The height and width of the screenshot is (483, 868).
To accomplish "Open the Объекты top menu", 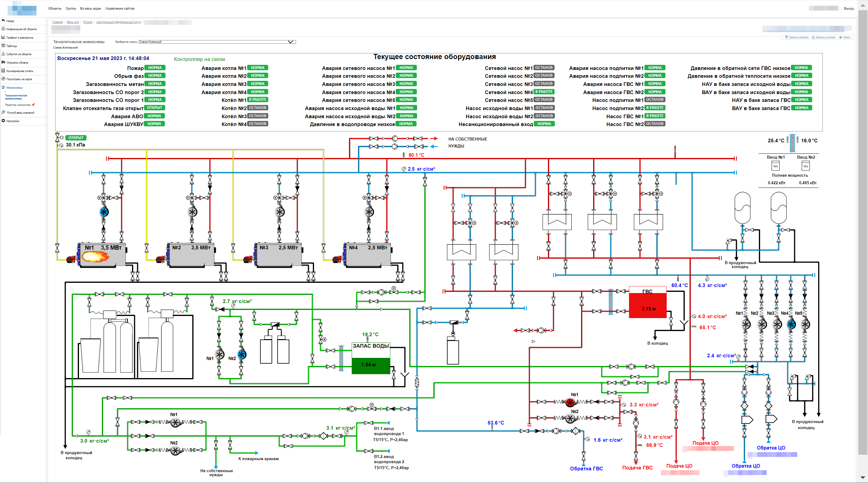I will tap(55, 8).
